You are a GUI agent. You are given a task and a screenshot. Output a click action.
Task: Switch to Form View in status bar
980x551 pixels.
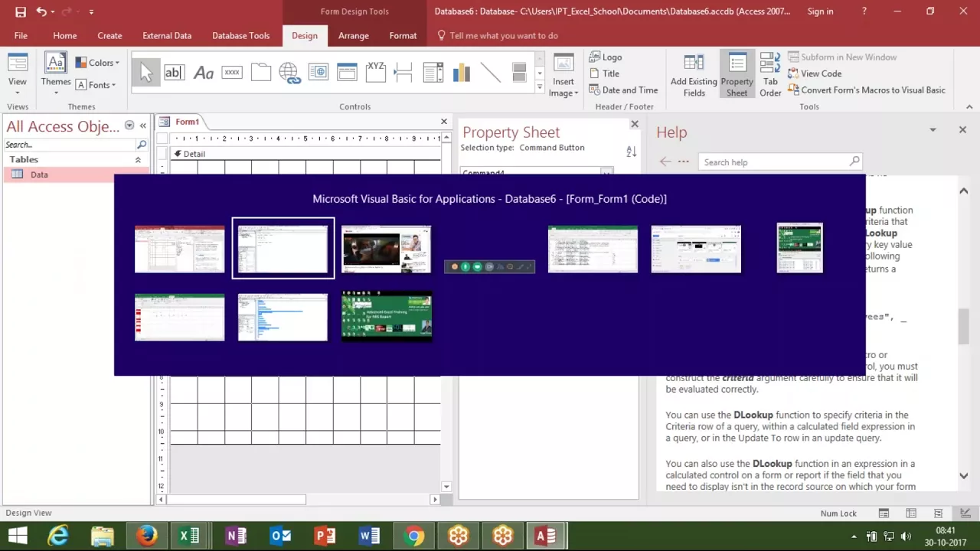(x=884, y=513)
